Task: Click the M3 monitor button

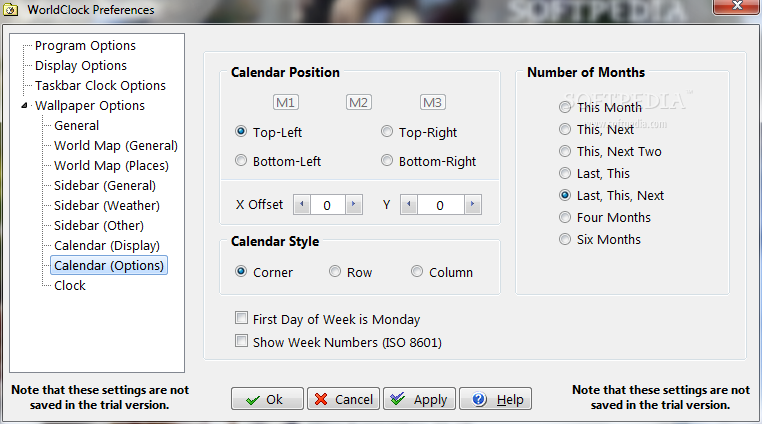Action: (433, 103)
